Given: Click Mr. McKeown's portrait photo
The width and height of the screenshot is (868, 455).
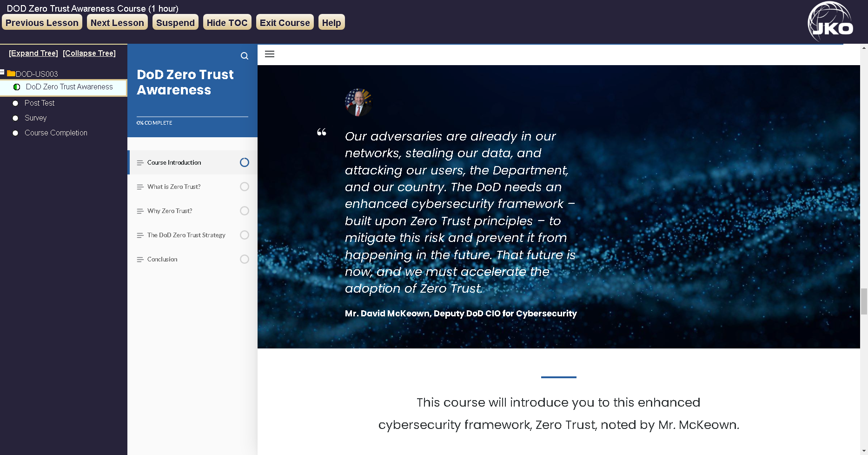Looking at the screenshot, I should pyautogui.click(x=358, y=103).
